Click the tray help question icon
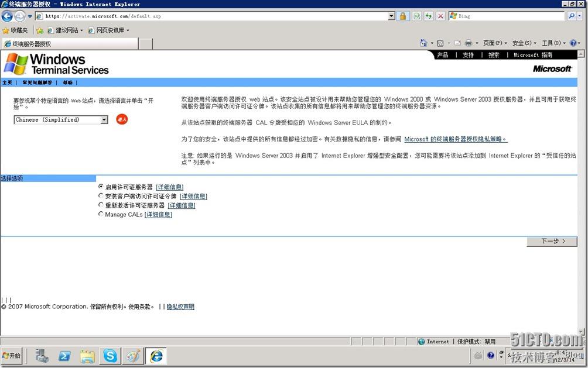588x368 pixels. 491,355
